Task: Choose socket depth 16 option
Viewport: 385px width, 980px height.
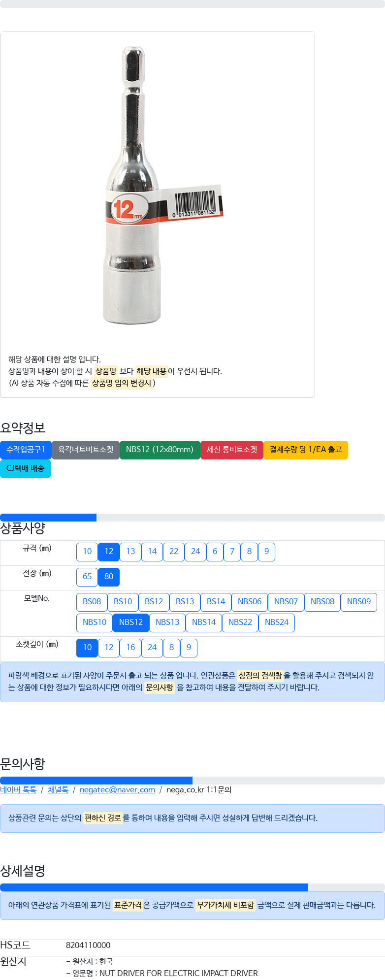Action: point(130,648)
